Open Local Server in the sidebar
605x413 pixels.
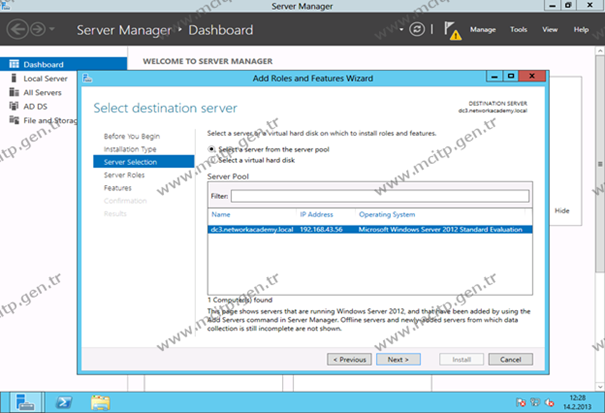pos(45,78)
